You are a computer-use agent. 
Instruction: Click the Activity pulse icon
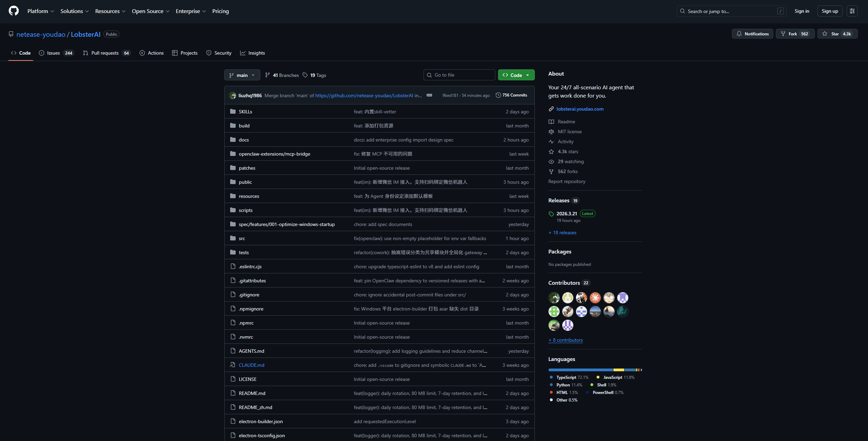551,142
